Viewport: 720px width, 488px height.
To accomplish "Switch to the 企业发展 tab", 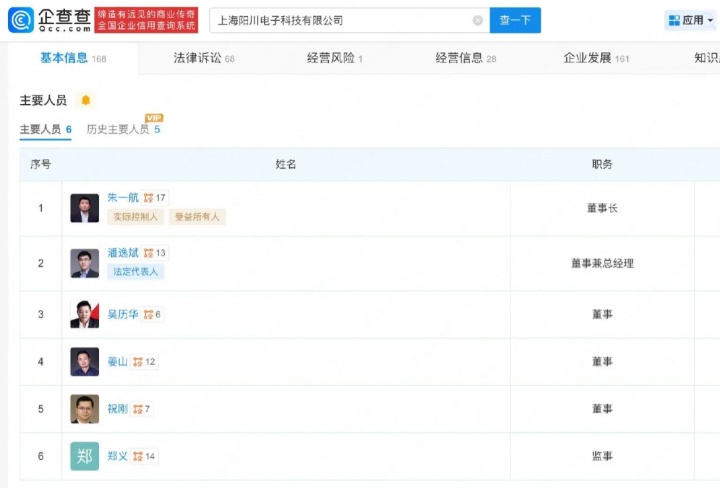I will 596,58.
